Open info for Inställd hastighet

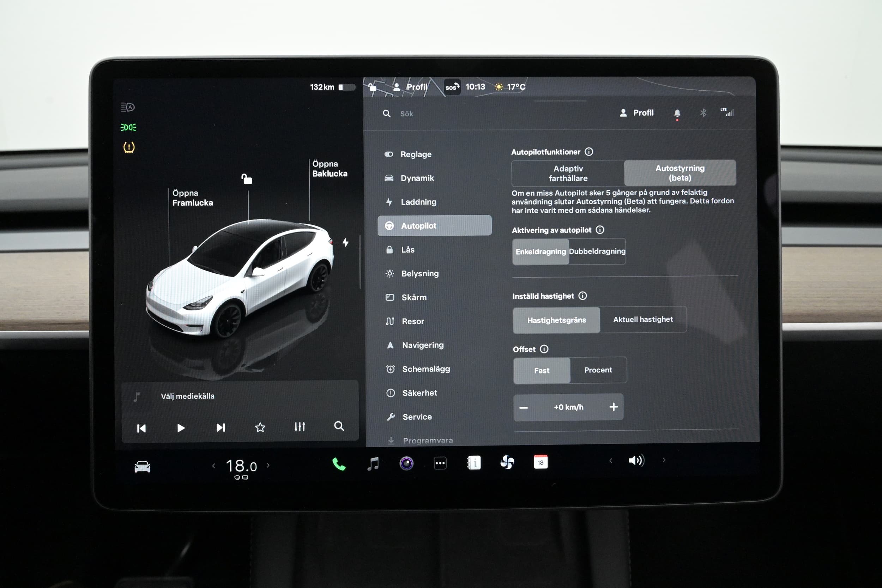pyautogui.click(x=583, y=296)
